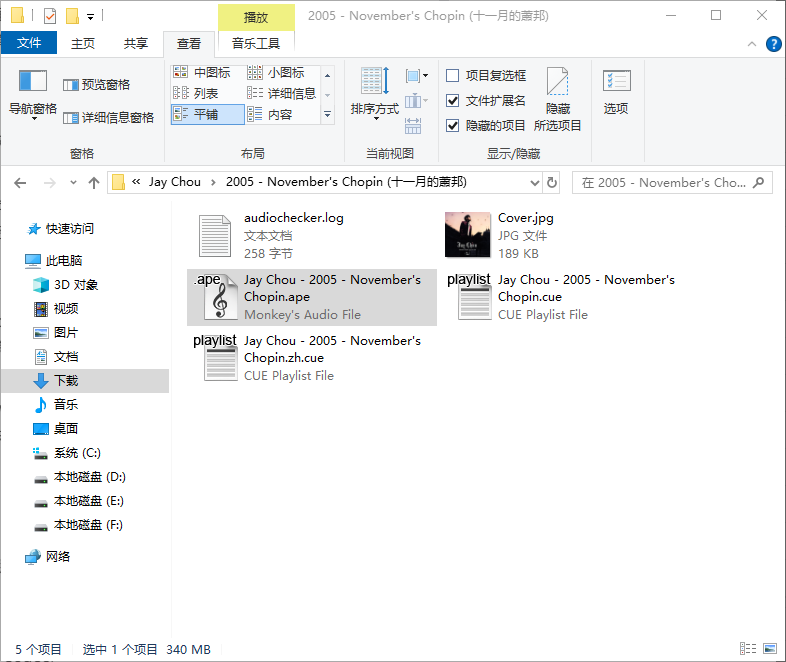This screenshot has height=662, width=786.
Task: Open Local Disk (D:)
Action: (x=80, y=477)
